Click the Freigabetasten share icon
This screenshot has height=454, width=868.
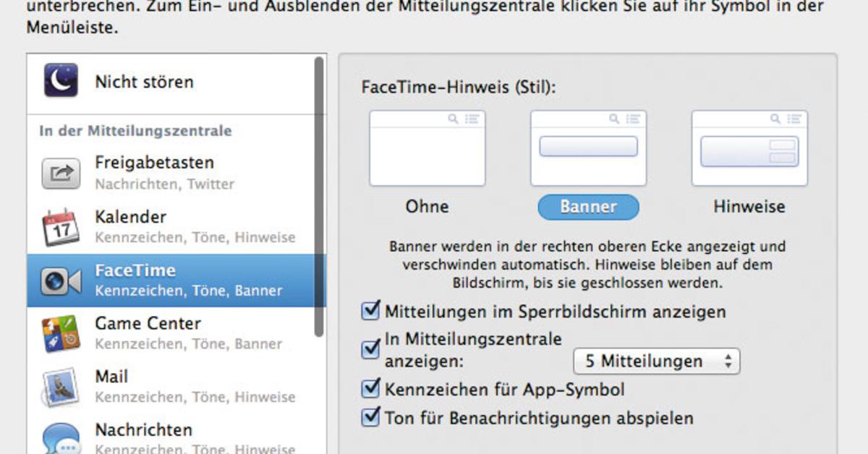point(61,174)
